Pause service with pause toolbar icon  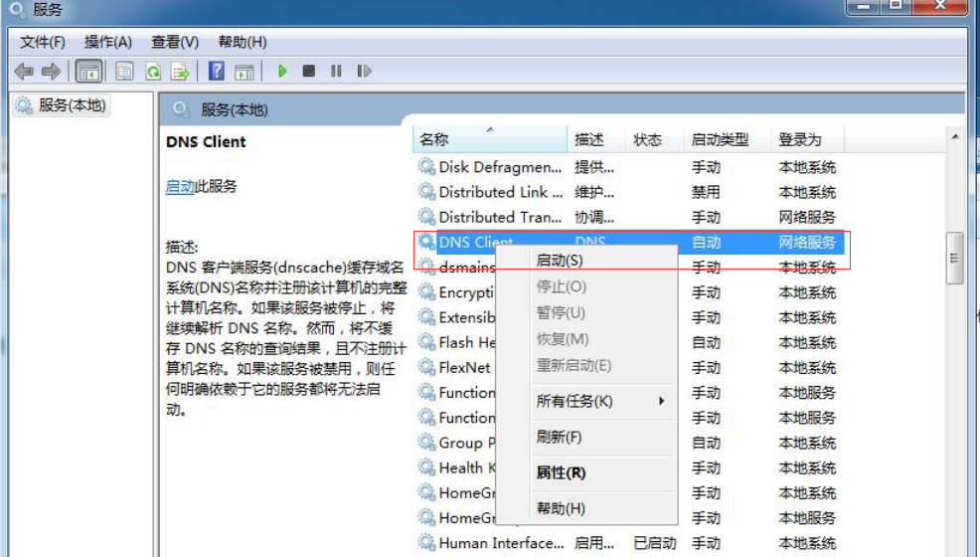pyautogui.click(x=336, y=72)
